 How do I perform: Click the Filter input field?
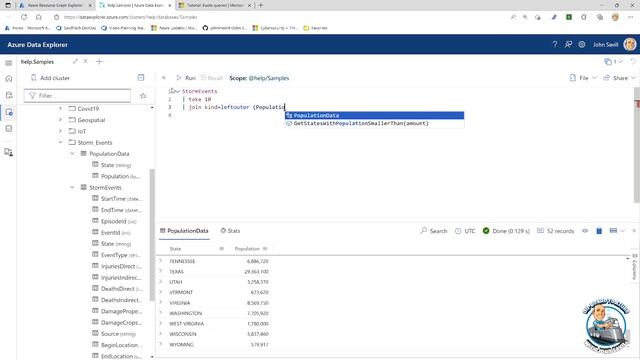pos(77,96)
